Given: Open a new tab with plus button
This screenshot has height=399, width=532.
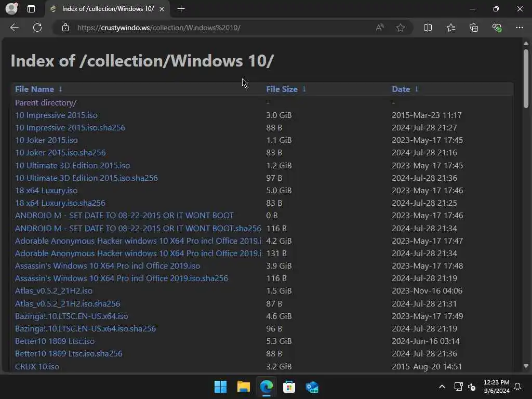Looking at the screenshot, I should 181,9.
